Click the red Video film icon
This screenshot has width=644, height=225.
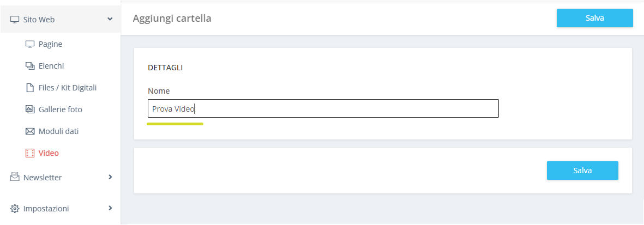tap(29, 153)
